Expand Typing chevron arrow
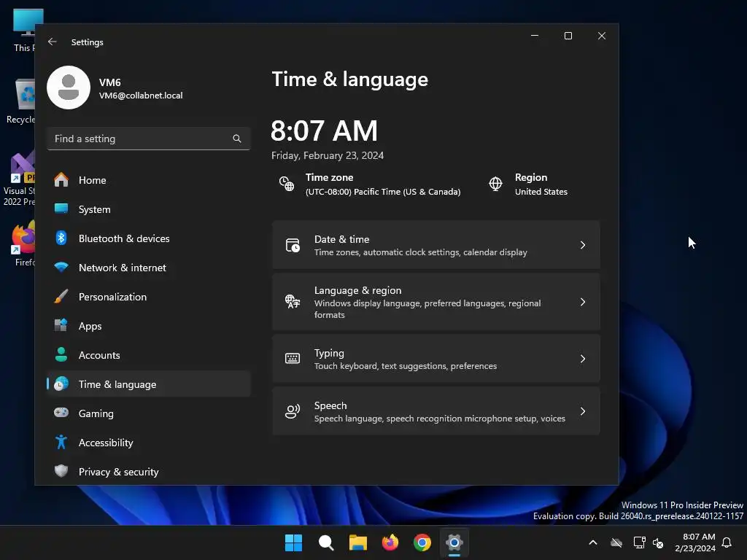 (583, 359)
